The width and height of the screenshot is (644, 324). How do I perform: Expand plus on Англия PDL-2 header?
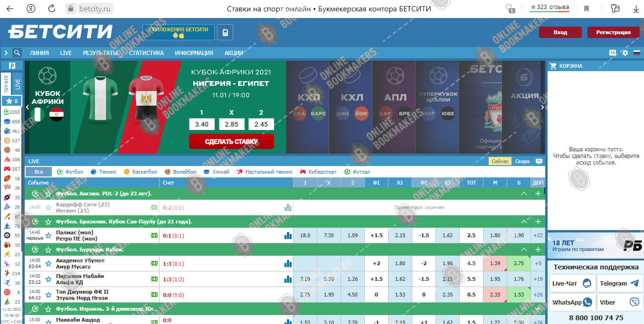pyautogui.click(x=538, y=194)
